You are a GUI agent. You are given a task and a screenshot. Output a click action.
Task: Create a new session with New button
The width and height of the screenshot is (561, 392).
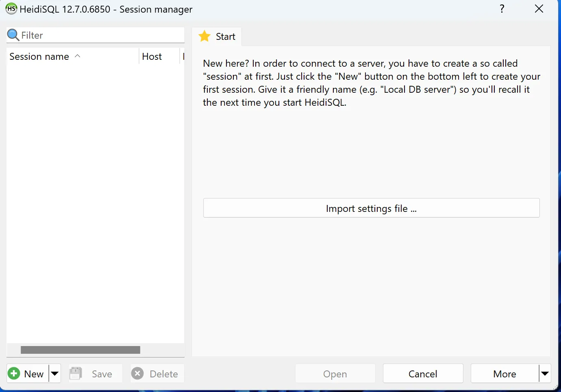pyautogui.click(x=28, y=374)
